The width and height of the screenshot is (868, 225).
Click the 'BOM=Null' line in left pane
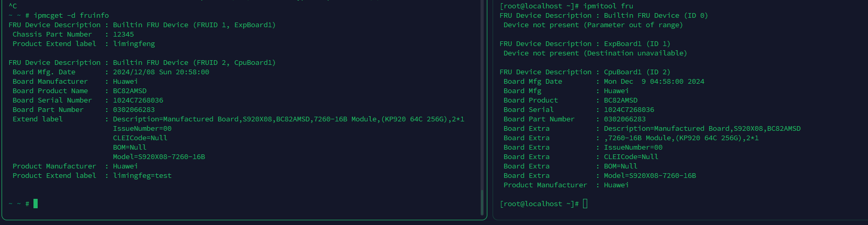tap(130, 147)
